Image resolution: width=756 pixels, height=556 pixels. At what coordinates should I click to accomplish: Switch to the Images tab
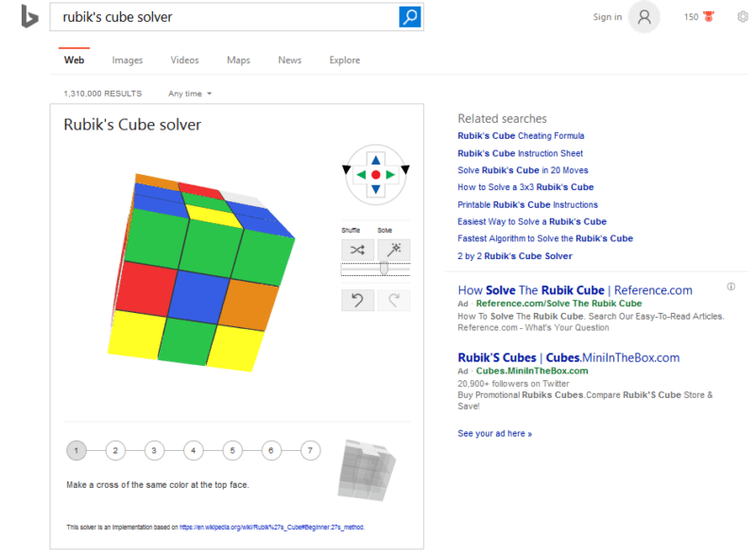pyautogui.click(x=128, y=61)
